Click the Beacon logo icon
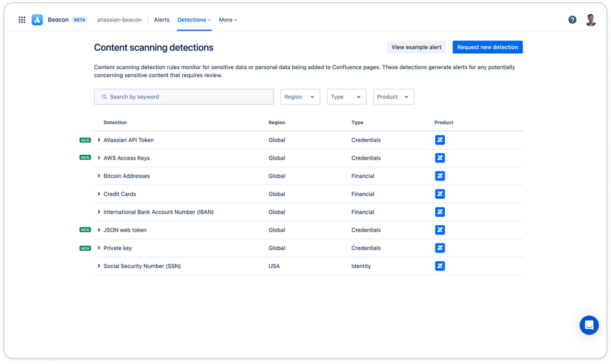Screen dimensions: 611x364 [x=37, y=20]
